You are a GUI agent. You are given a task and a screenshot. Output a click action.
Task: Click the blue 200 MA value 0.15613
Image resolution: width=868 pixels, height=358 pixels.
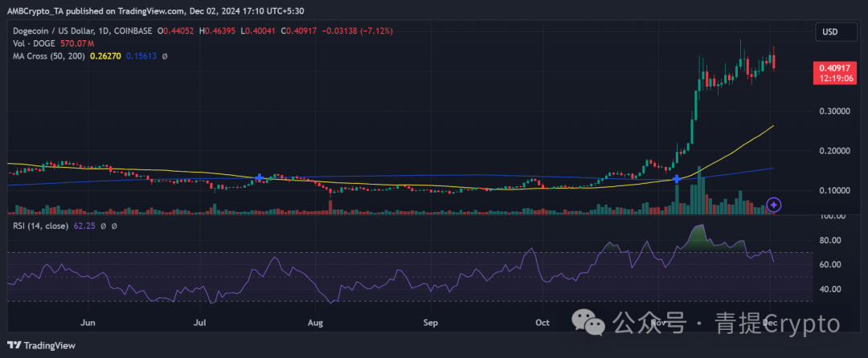(x=141, y=56)
